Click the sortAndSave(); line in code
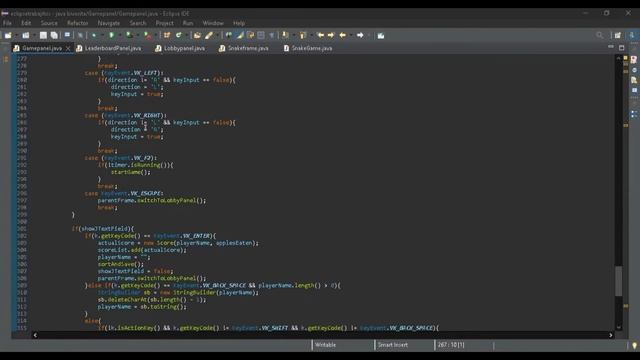640x360 pixels. point(120,264)
